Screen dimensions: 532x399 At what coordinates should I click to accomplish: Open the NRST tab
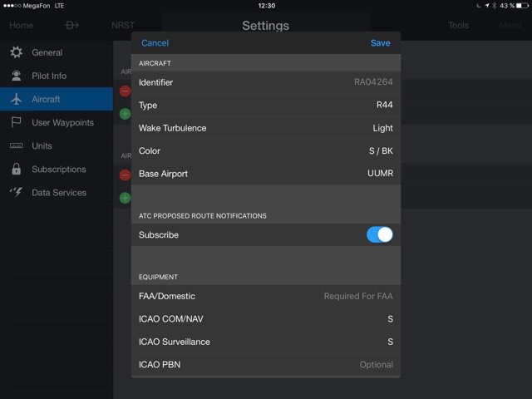coord(122,25)
